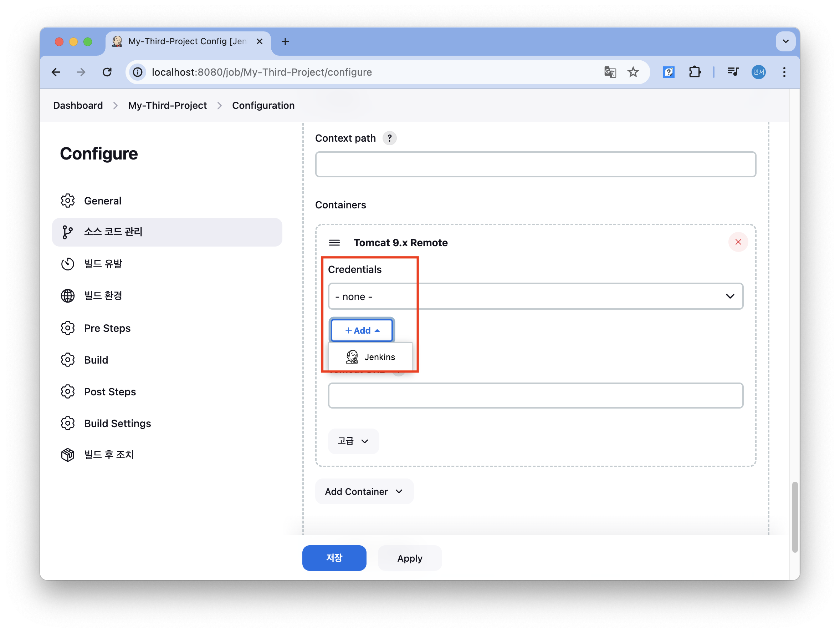Click the Context path help question mark
This screenshot has width=840, height=633.
[x=389, y=138]
